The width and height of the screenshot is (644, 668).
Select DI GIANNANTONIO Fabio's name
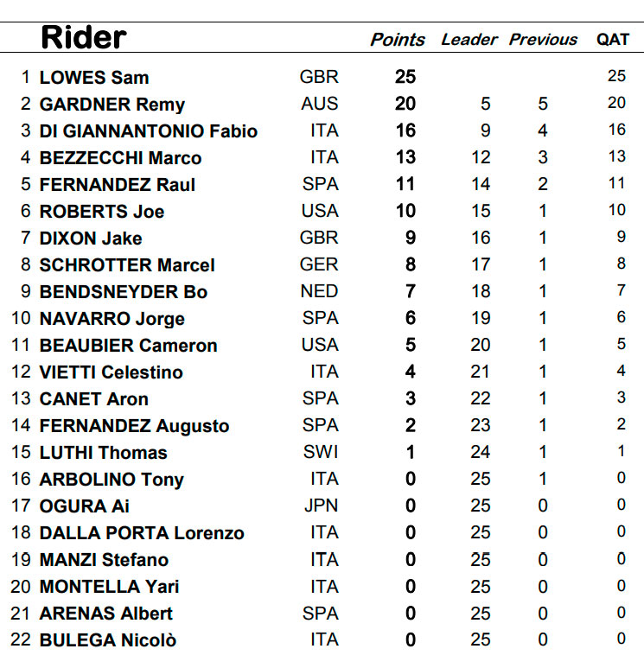click(x=149, y=131)
